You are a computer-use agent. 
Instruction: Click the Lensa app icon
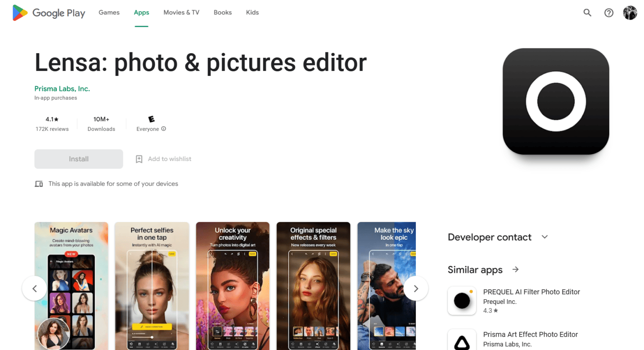click(556, 101)
